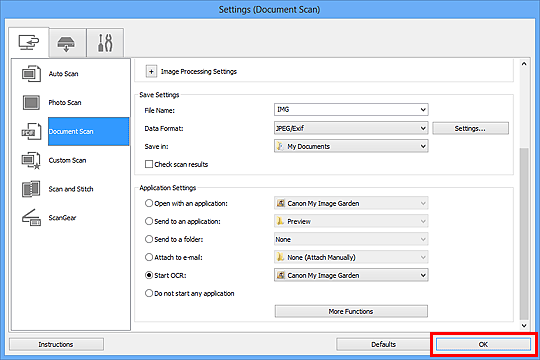This screenshot has height=360, width=540.
Task: Select Send to a folder radio
Action: [149, 239]
